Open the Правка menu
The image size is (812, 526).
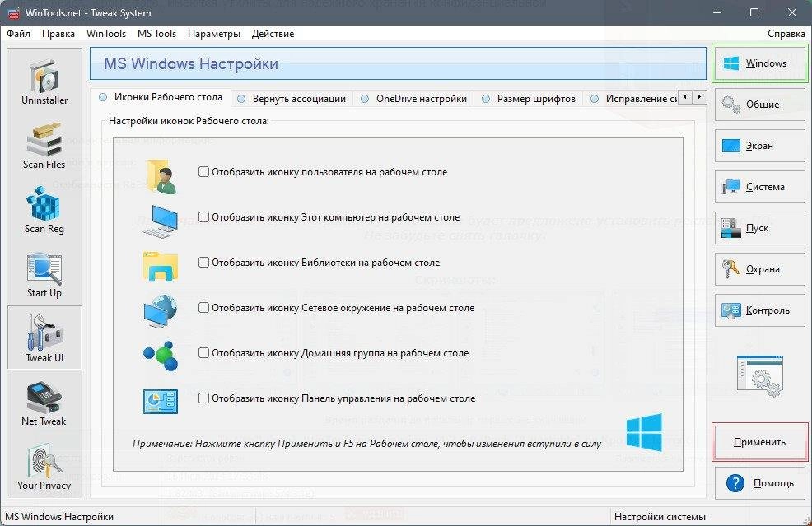tap(58, 34)
